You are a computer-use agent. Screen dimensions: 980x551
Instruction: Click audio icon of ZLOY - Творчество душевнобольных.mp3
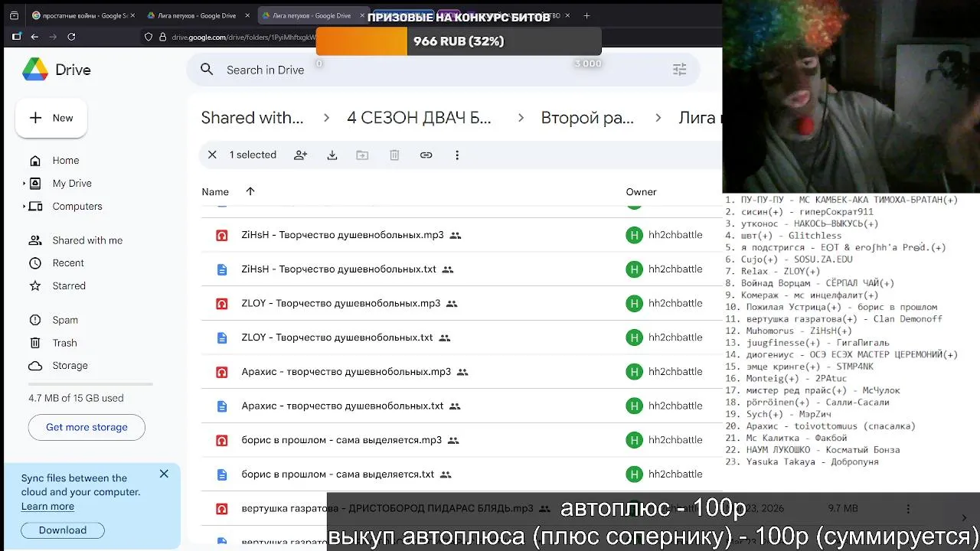pyautogui.click(x=222, y=303)
